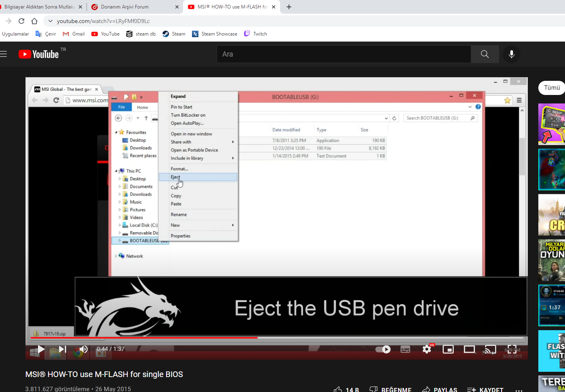The image size is (565, 392).
Task: Dislike the video via BEĞENME
Action: click(390, 390)
